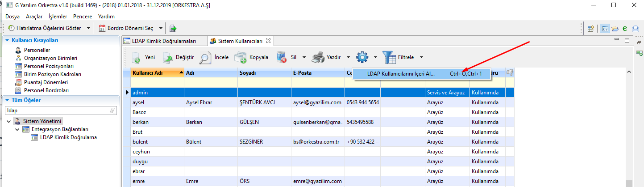The height and width of the screenshot is (187, 644).
Task: Select LDAP Kimlik Doğrulama tree item
Action: click(68, 137)
